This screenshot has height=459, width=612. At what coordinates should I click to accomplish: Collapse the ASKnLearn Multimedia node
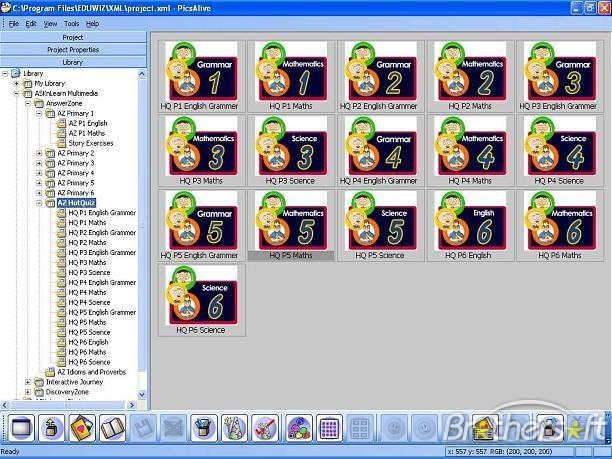(16, 93)
